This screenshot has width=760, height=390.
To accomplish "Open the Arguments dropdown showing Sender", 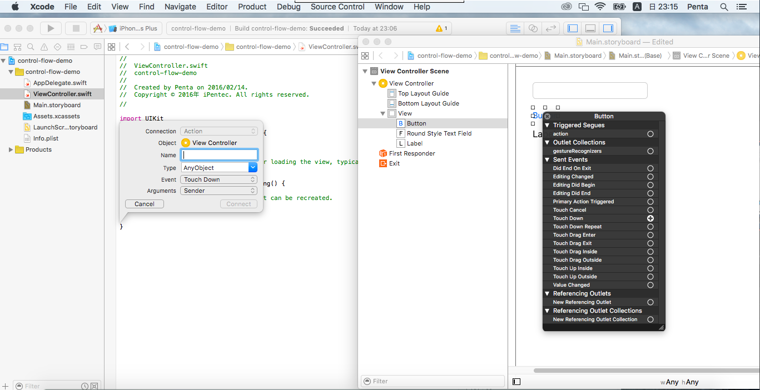I will coord(219,191).
